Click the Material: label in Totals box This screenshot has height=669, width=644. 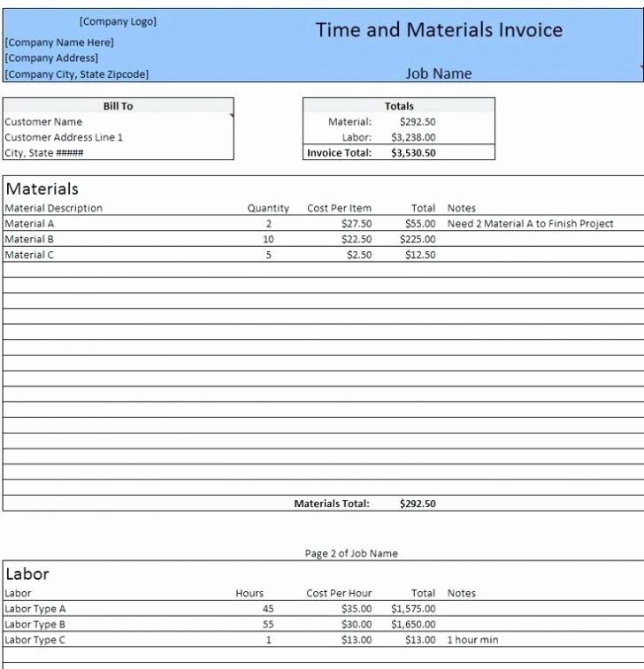click(349, 121)
